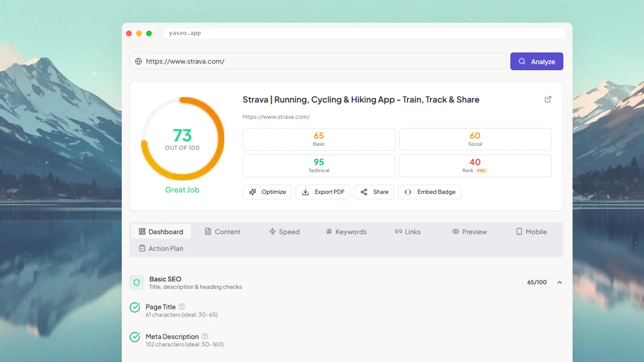Select the Keywords tab

pyautogui.click(x=346, y=232)
